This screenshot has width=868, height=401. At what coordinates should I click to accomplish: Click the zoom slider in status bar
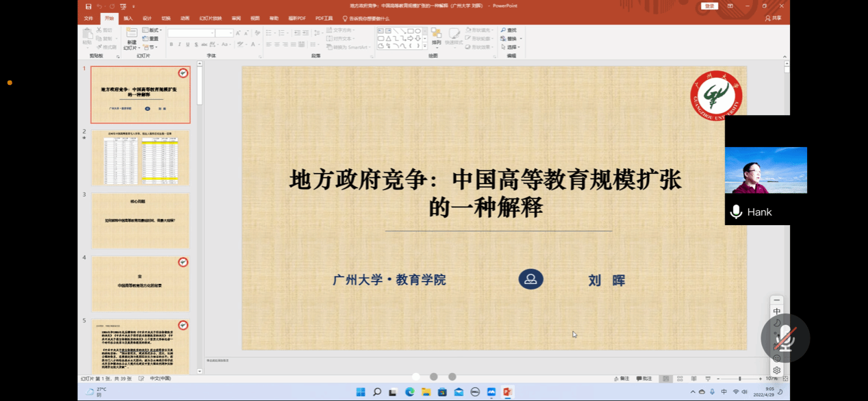pyautogui.click(x=739, y=378)
